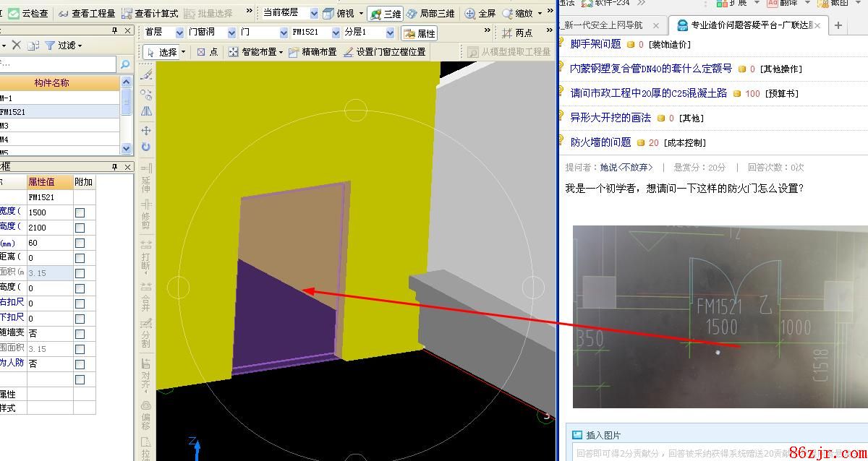
Task: Open the 属性 properties button
Action: click(420, 33)
